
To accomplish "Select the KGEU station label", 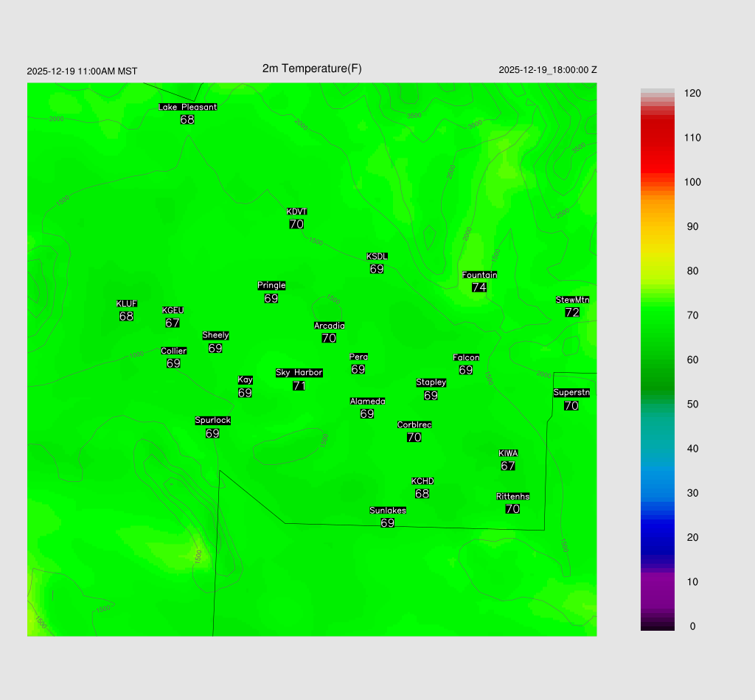I will point(173,310).
